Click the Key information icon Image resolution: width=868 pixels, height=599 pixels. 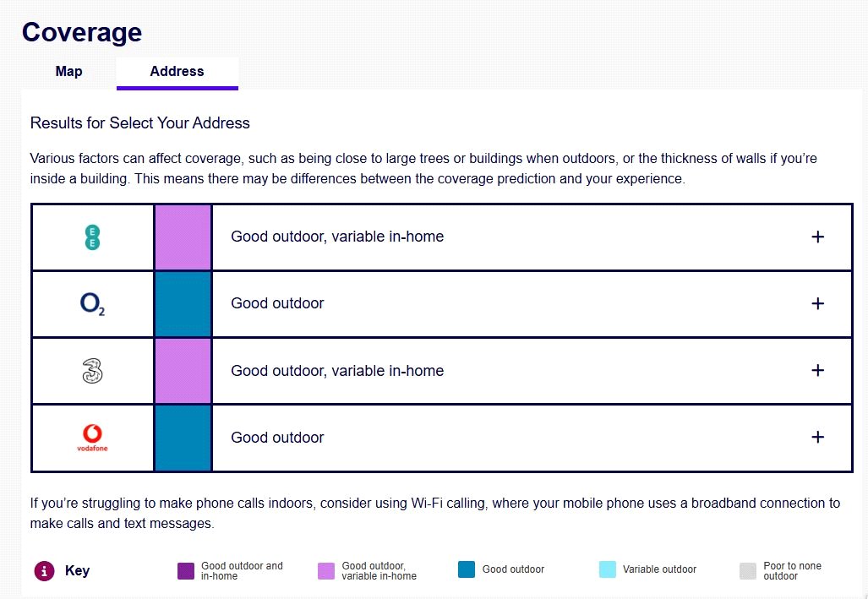pos(44,571)
